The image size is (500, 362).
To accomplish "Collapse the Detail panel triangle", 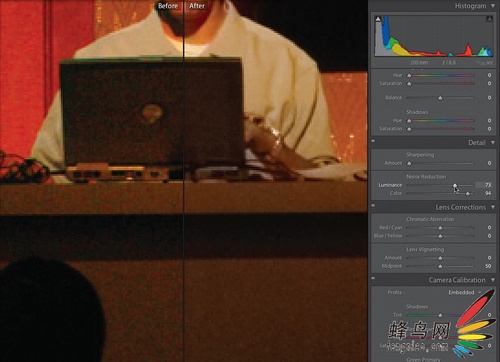I will [493, 143].
